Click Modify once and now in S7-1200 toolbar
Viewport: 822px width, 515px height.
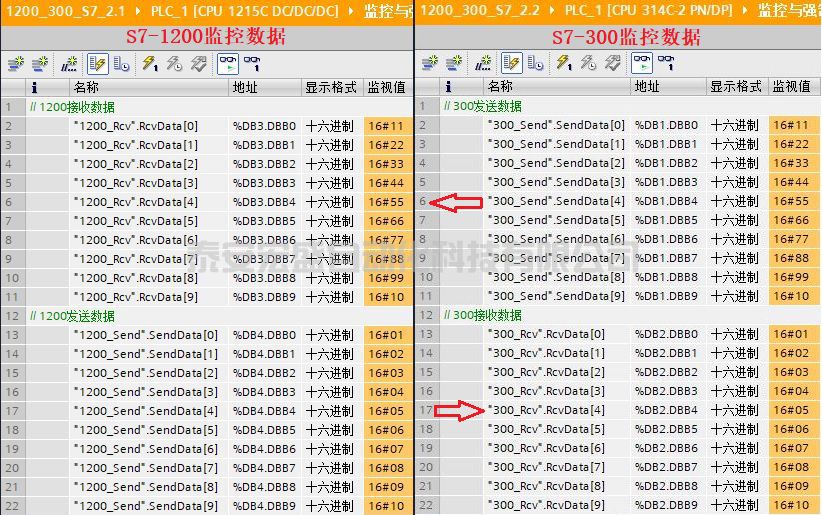150,64
